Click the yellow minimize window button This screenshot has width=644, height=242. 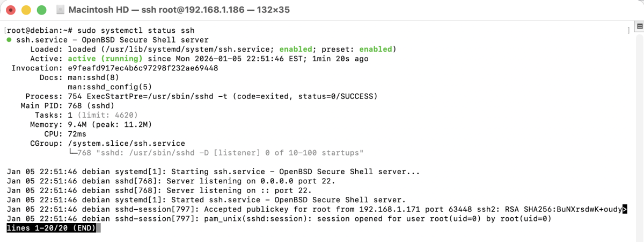[x=26, y=10]
